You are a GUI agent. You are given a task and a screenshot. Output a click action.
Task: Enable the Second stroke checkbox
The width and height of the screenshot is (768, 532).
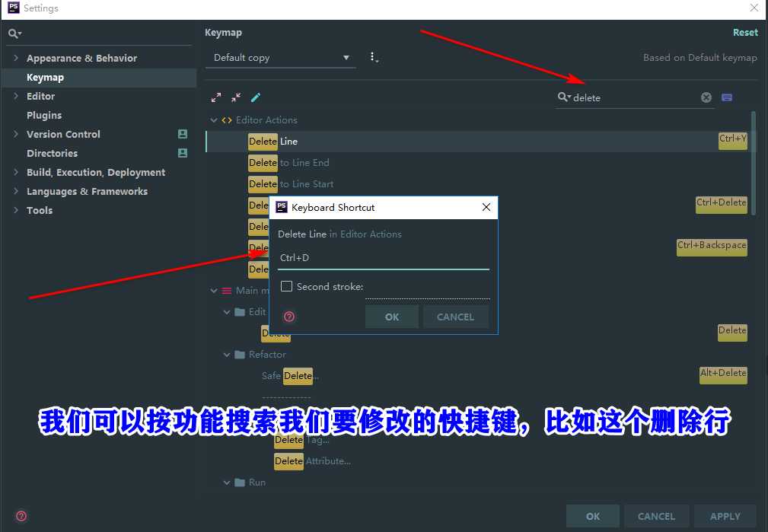click(x=286, y=286)
